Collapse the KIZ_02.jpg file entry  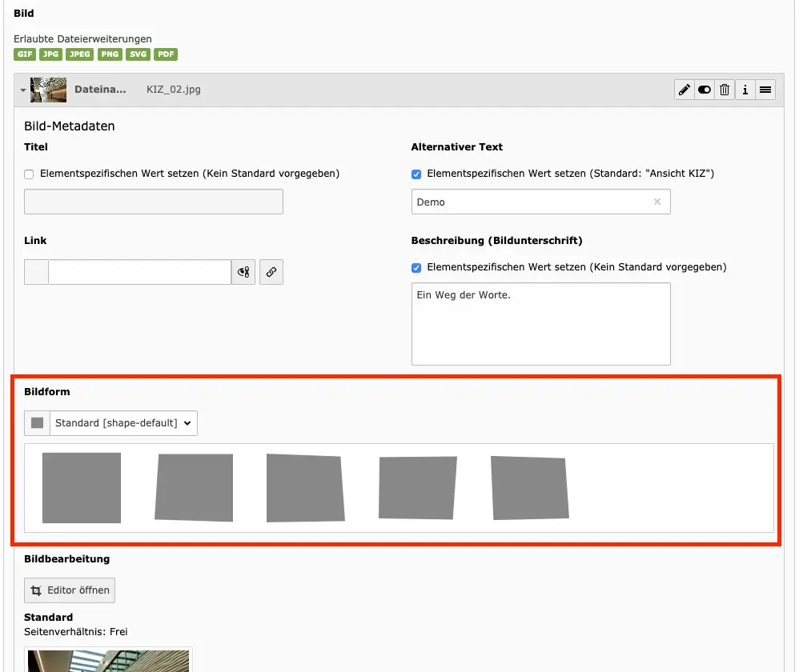23,90
